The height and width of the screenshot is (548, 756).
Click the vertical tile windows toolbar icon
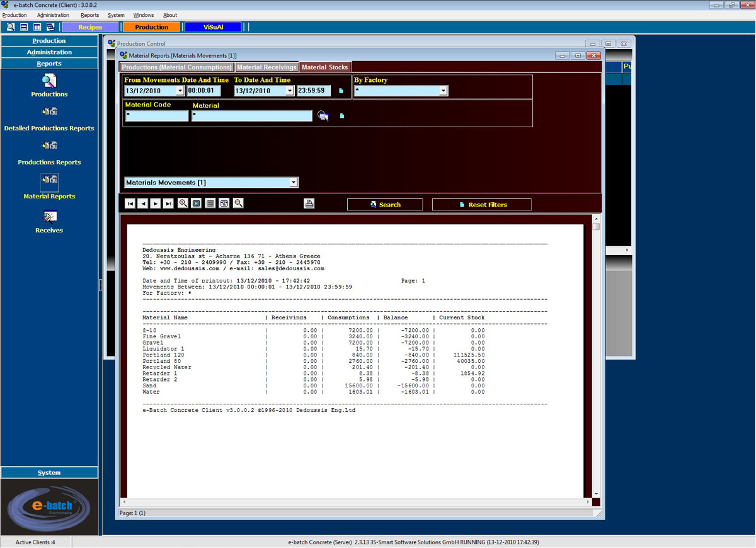[x=37, y=27]
